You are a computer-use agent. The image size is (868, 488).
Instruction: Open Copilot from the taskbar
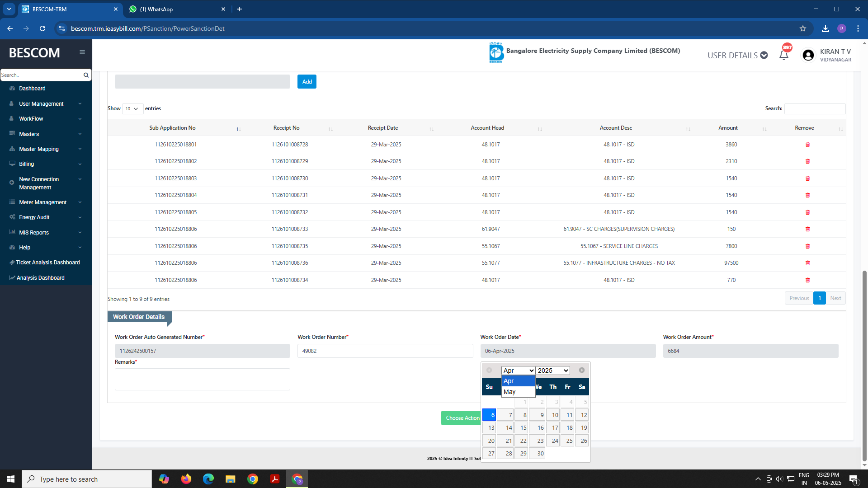tap(164, 479)
